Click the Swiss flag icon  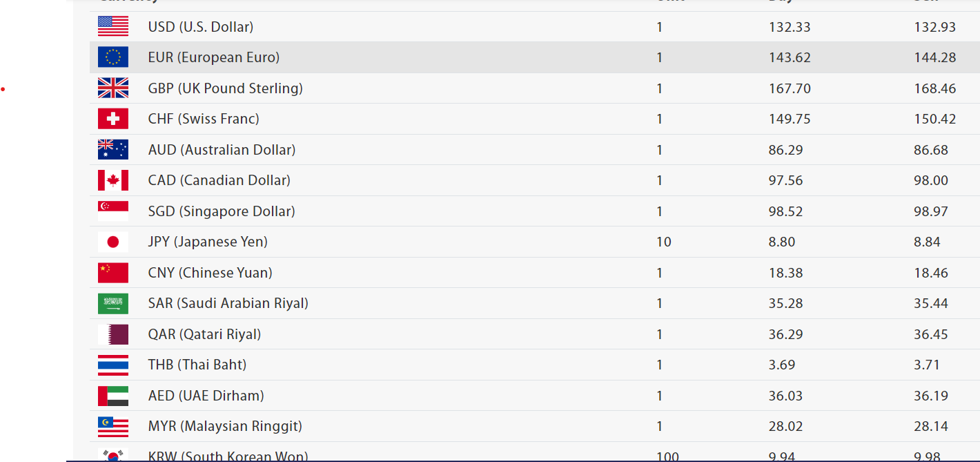pos(113,119)
